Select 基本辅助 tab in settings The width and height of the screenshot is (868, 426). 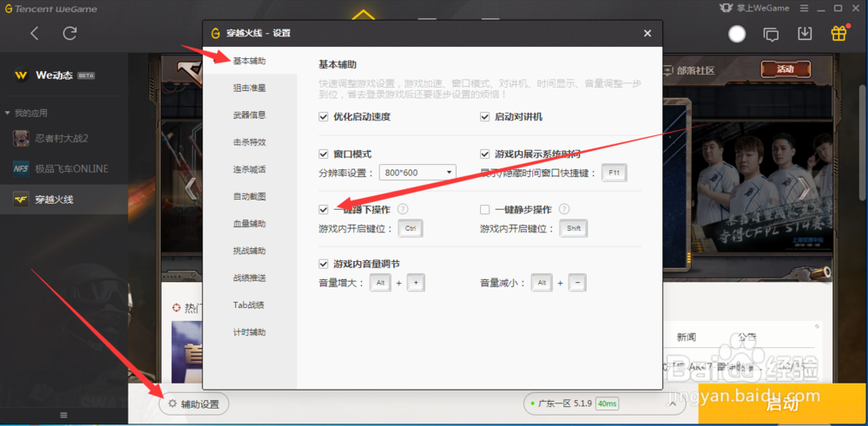tap(250, 61)
